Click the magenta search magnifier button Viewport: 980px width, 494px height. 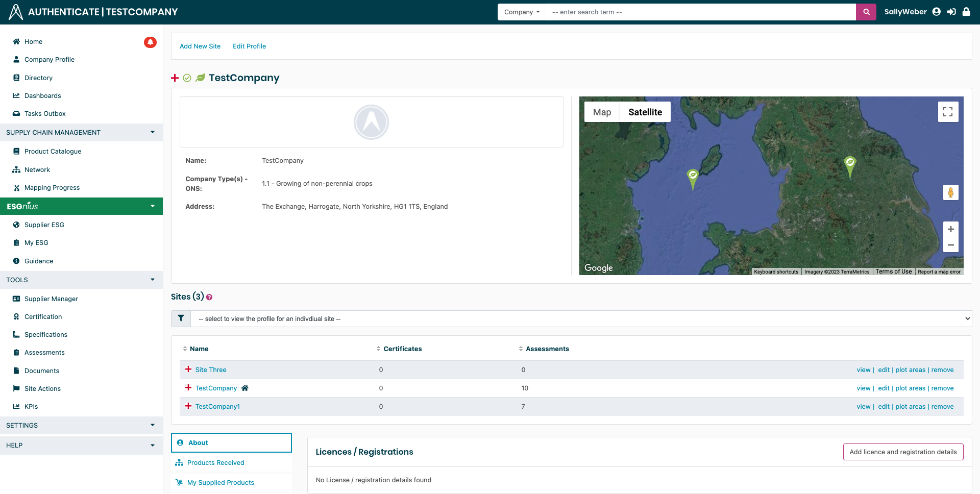866,12
